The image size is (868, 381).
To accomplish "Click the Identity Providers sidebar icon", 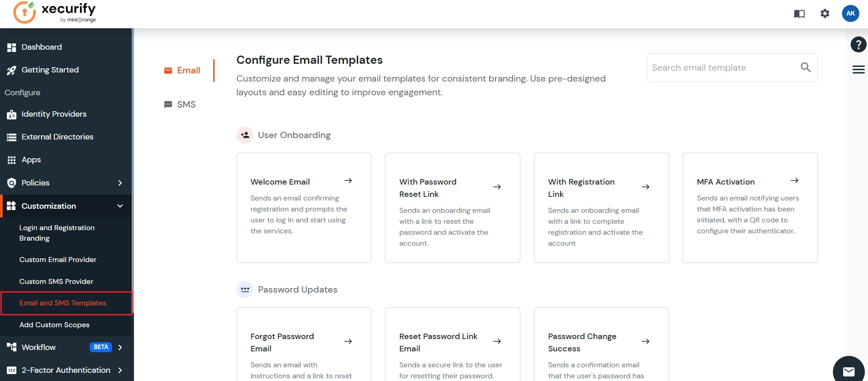I will 11,114.
